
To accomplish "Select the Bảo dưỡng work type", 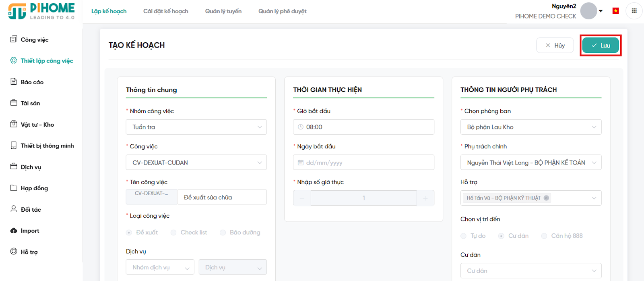I will (223, 233).
